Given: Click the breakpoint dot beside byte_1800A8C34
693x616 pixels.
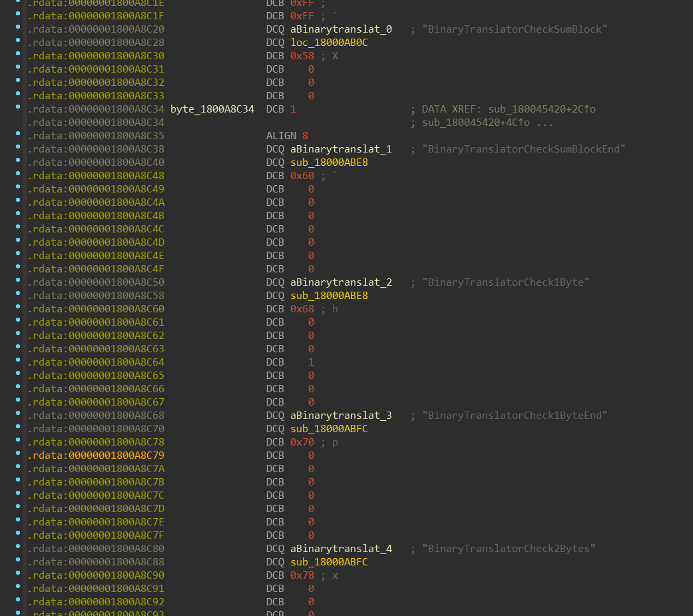Looking at the screenshot, I should [x=18, y=107].
